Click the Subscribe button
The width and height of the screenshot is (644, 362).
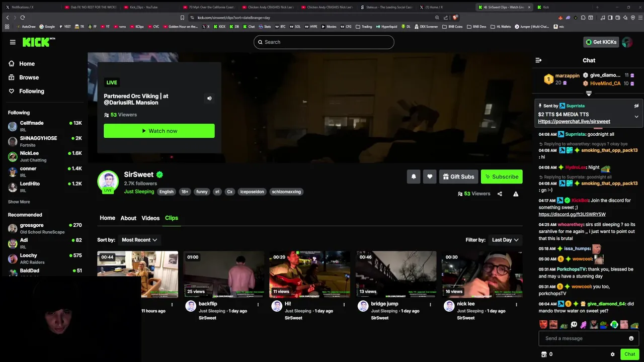point(502,176)
